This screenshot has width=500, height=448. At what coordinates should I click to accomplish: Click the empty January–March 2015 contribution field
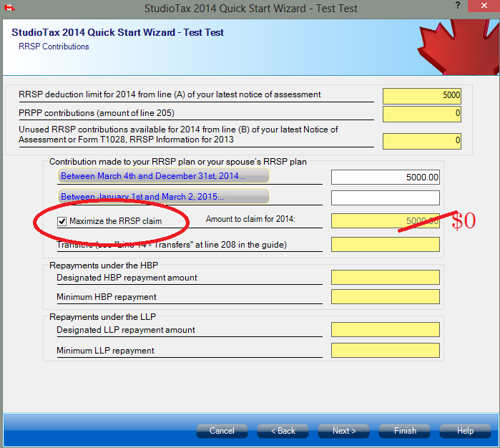coord(386,198)
